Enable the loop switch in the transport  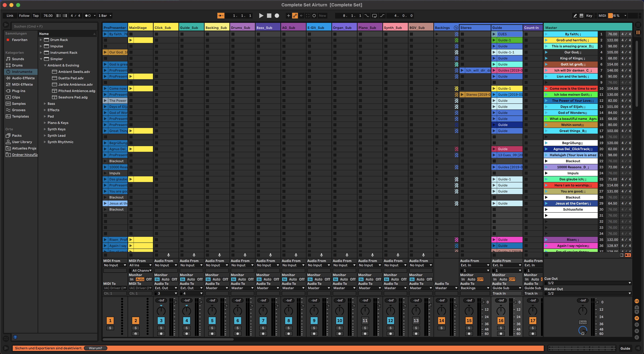tap(374, 15)
